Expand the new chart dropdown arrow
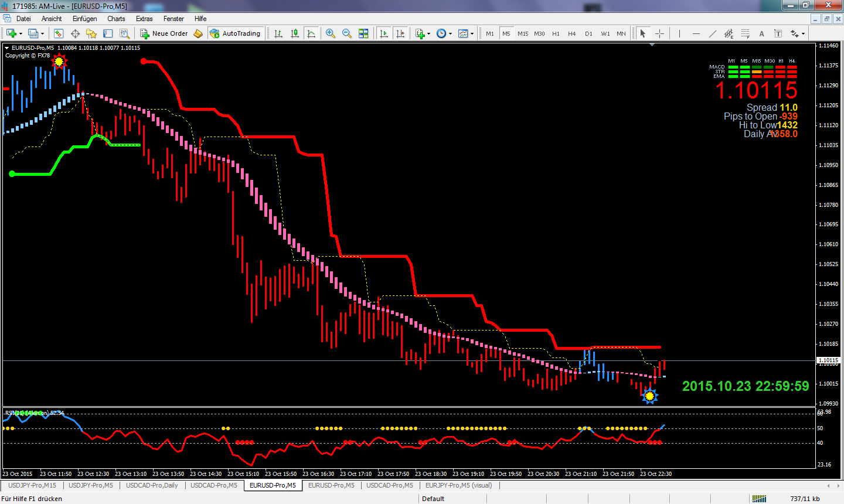Screen dimensions: 844x504 21,33
